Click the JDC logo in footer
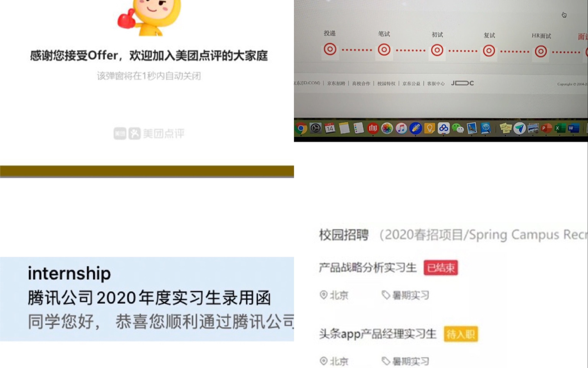Screen dimensions: 588x368 pyautogui.click(x=462, y=83)
